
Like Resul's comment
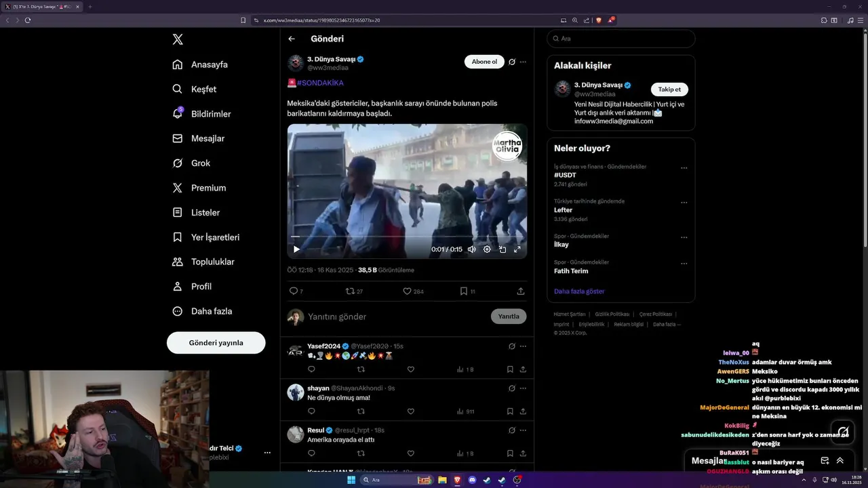point(411,453)
